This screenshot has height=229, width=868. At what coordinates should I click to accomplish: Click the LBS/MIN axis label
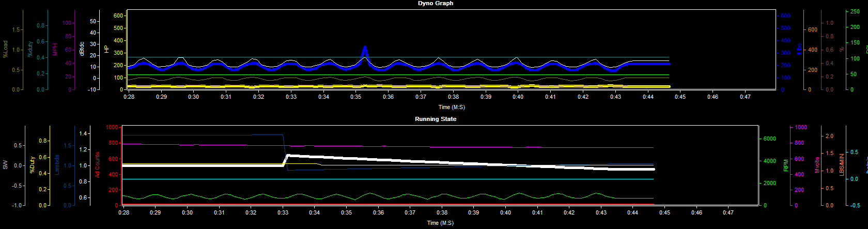842,164
